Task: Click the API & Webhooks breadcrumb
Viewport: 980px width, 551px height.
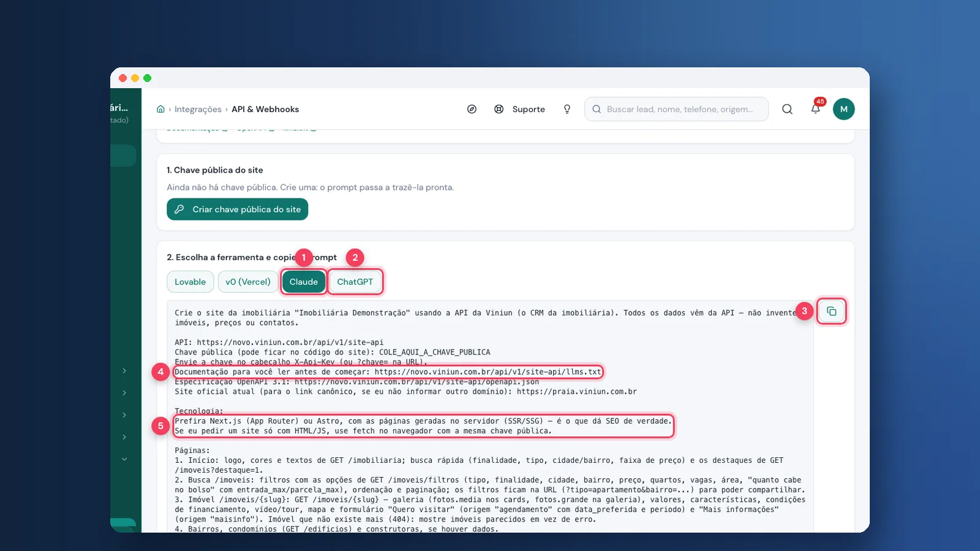Action: 265,109
